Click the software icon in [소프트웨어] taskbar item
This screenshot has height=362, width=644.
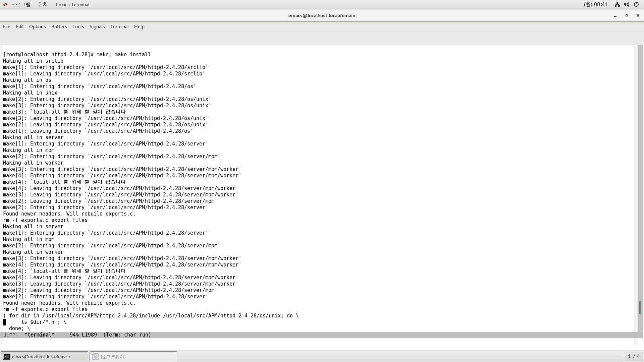click(95, 357)
